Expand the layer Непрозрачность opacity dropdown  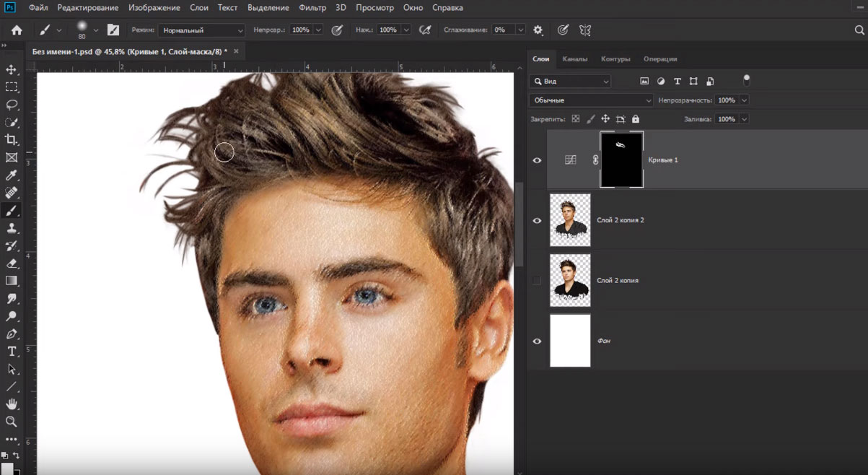pos(744,100)
